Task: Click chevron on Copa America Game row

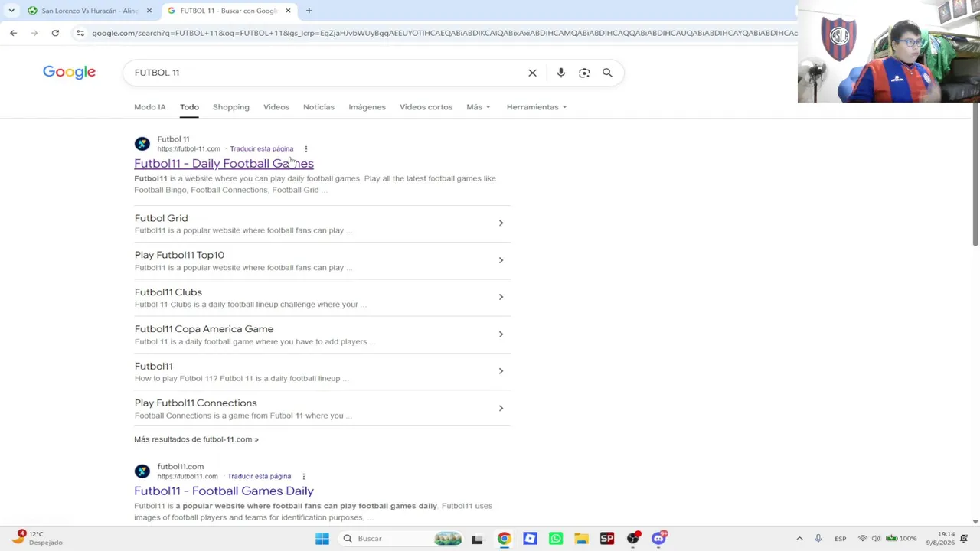Action: 501,334
